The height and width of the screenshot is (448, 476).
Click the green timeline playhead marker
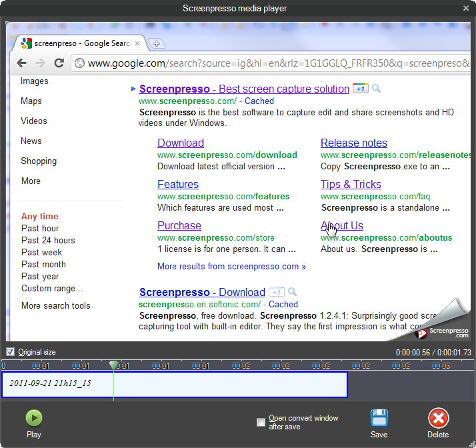tap(113, 365)
